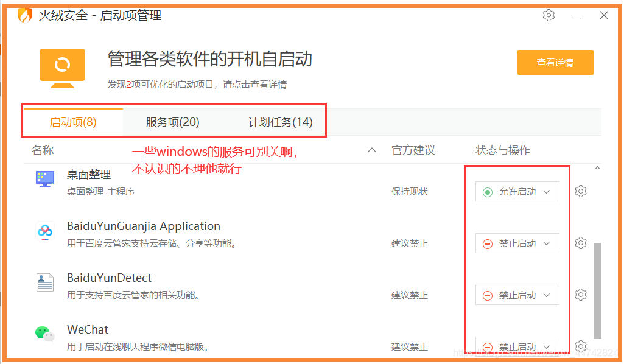Select the BaiduYunGuanjia Application entry name
624x364 pixels.
144,226
